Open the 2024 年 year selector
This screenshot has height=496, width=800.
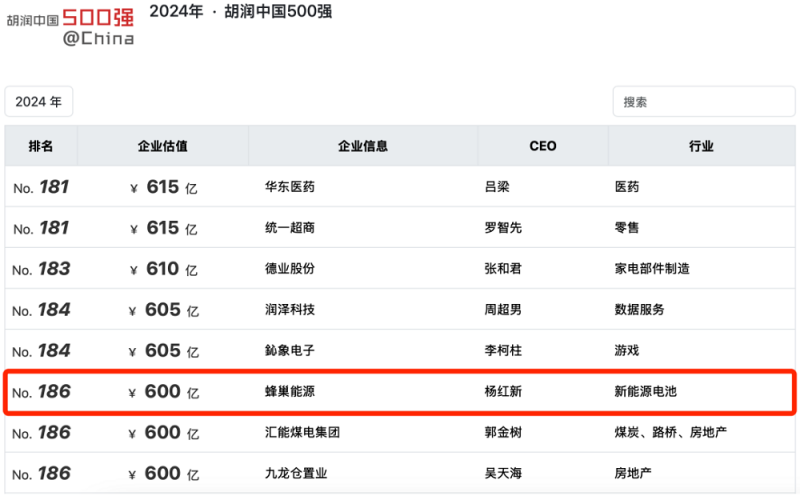tap(39, 102)
